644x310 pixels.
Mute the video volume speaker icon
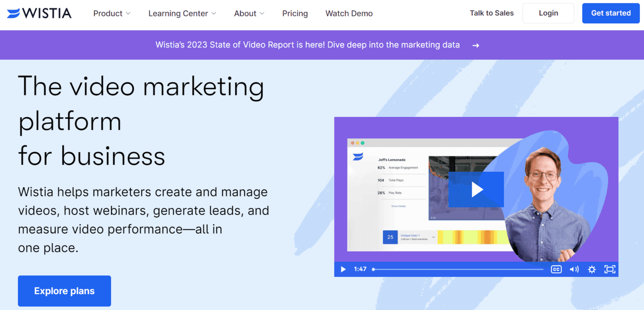574,269
